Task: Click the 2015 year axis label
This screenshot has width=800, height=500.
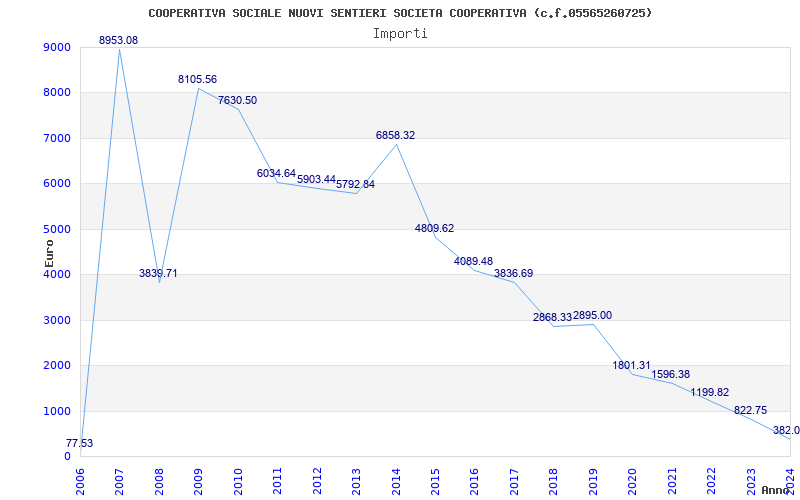Action: [x=436, y=481]
